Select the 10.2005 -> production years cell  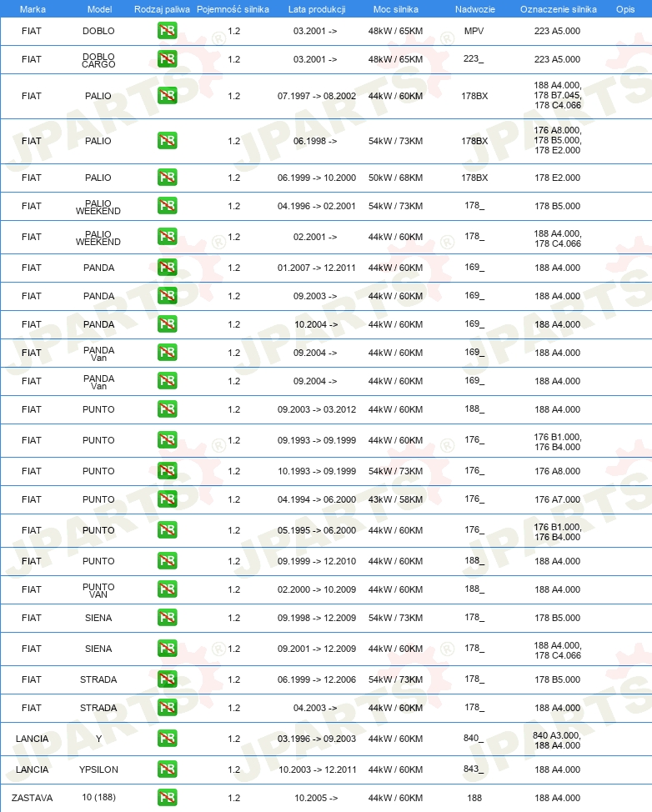[x=316, y=798]
